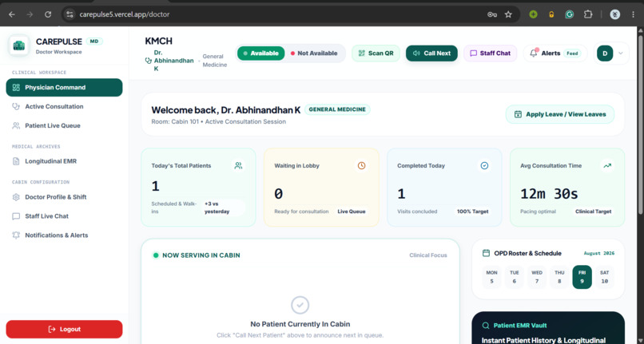
Task: Open Staff Chat from the top bar
Action: tap(490, 53)
